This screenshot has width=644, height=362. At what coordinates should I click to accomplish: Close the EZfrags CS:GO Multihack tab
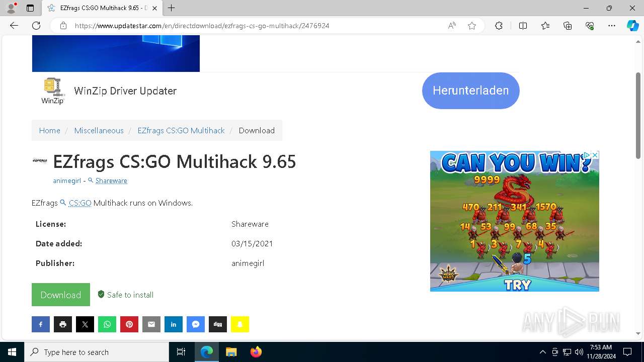pyautogui.click(x=155, y=8)
